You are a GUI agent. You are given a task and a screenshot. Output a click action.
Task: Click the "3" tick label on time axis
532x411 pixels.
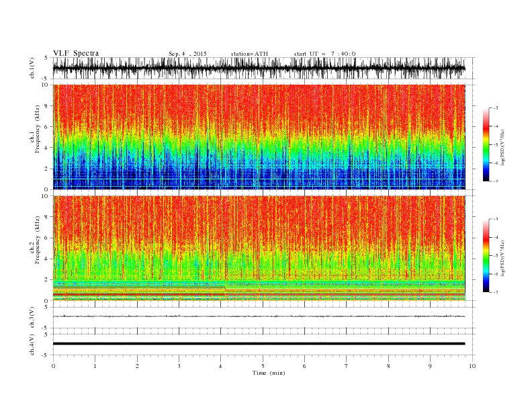(x=179, y=366)
